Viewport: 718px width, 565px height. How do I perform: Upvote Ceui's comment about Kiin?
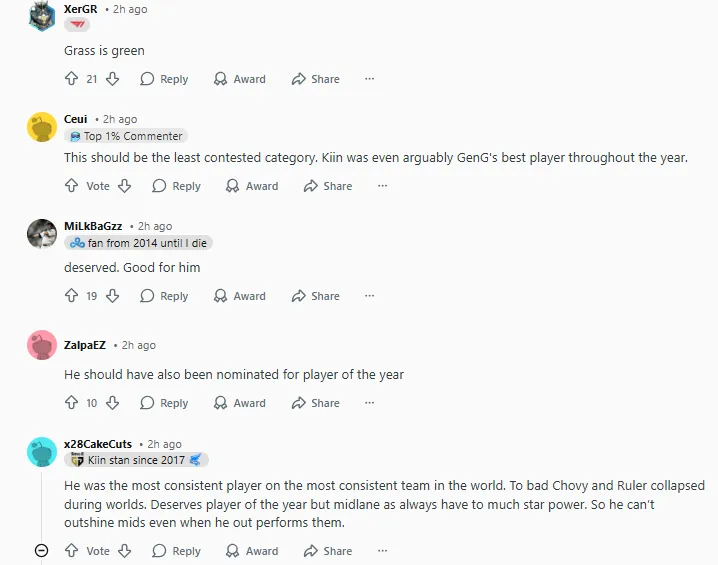click(71, 186)
